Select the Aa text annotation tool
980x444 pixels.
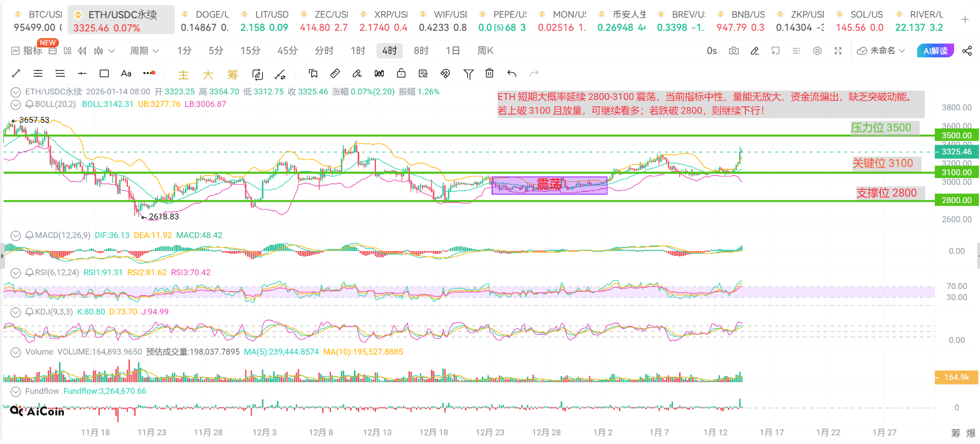click(126, 73)
